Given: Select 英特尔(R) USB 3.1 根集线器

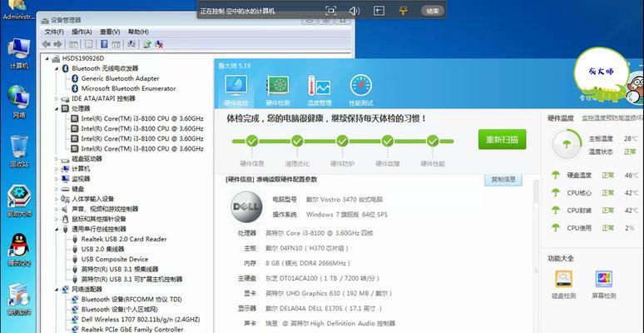Looking at the screenshot, I should [x=120, y=269].
